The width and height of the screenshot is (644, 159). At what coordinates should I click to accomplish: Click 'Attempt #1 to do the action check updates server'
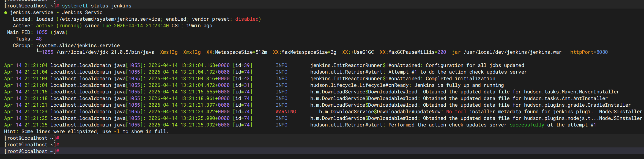click(457, 72)
